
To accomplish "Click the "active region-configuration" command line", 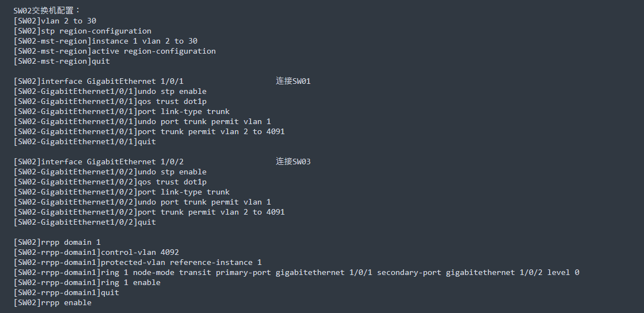I will click(115, 51).
